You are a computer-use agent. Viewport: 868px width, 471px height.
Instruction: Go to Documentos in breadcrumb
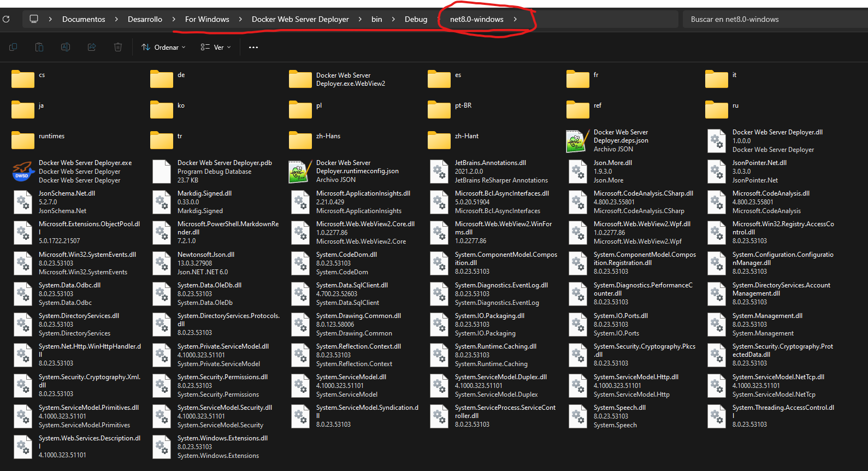[84, 19]
